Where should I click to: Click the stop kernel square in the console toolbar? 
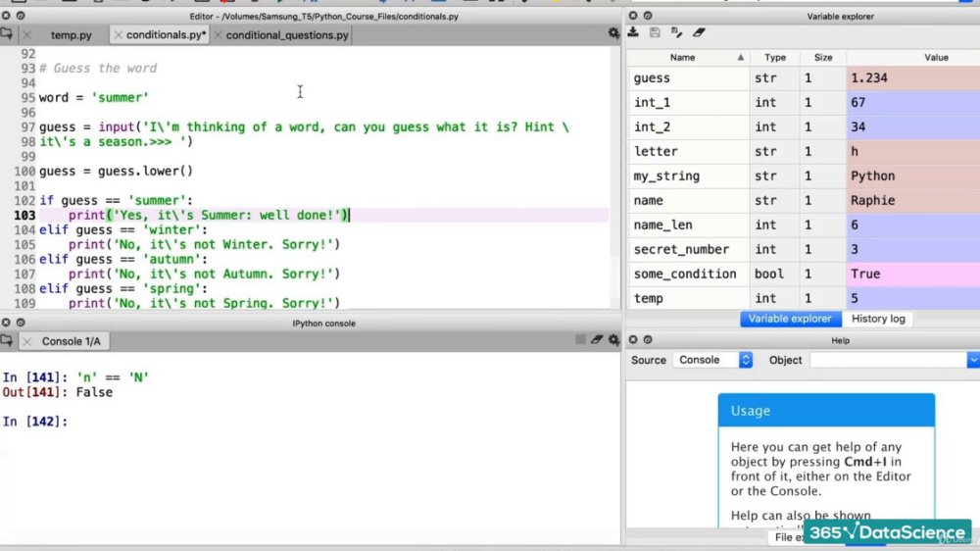tap(580, 339)
